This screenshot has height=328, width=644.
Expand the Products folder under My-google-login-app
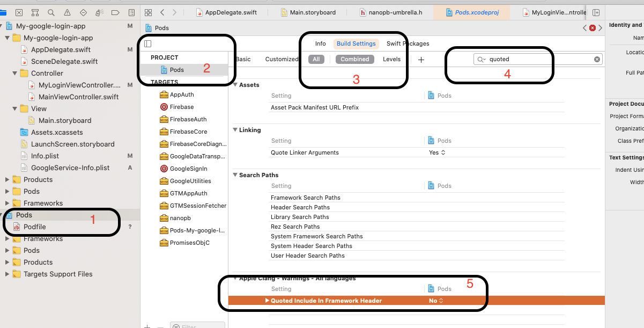point(7,179)
